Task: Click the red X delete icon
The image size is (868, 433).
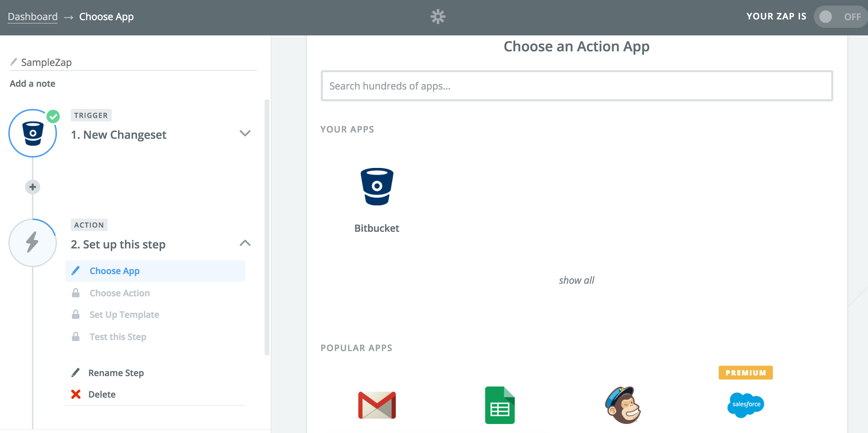Action: tap(76, 394)
